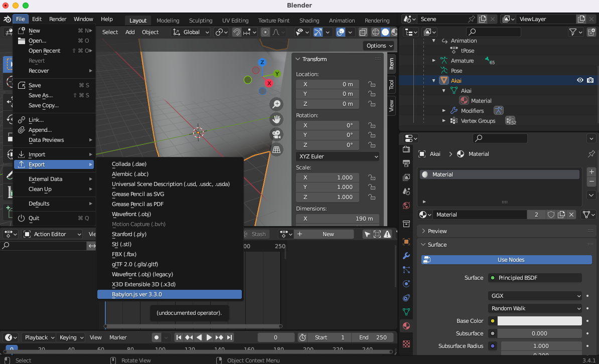599x364 pixels.
Task: Open the Material properties tab icon
Action: pos(406,326)
